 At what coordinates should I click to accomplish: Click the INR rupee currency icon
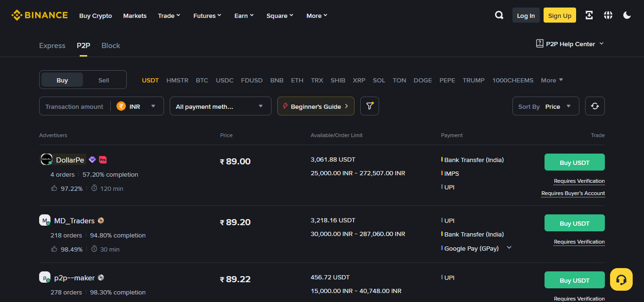(x=121, y=106)
